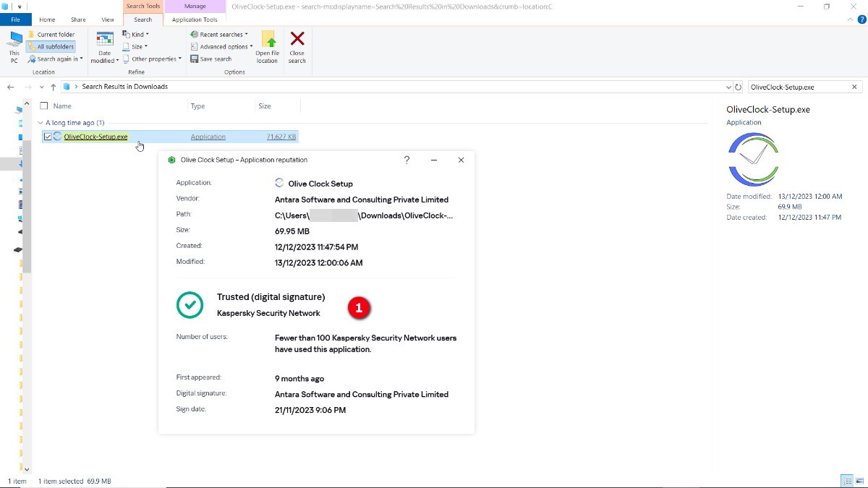Click the vendor Antara Software value

pyautogui.click(x=362, y=200)
